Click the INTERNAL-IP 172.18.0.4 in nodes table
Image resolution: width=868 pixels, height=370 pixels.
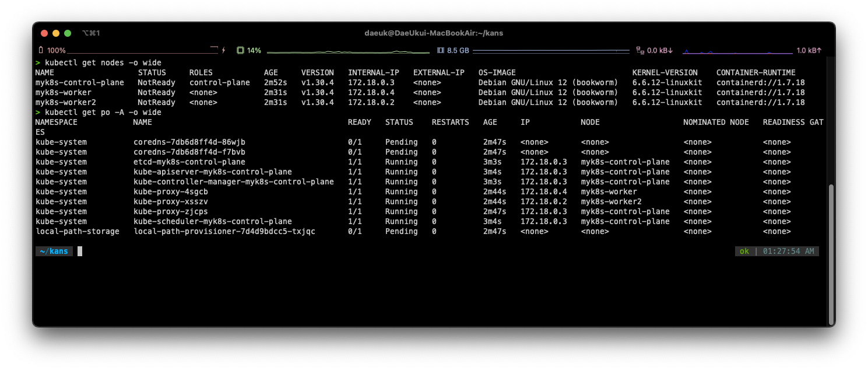click(371, 92)
